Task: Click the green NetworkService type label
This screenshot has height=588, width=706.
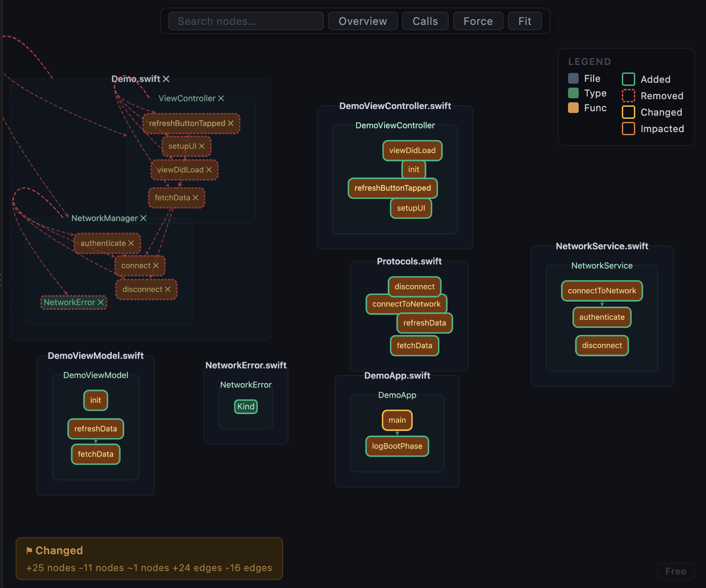Action: 602,266
